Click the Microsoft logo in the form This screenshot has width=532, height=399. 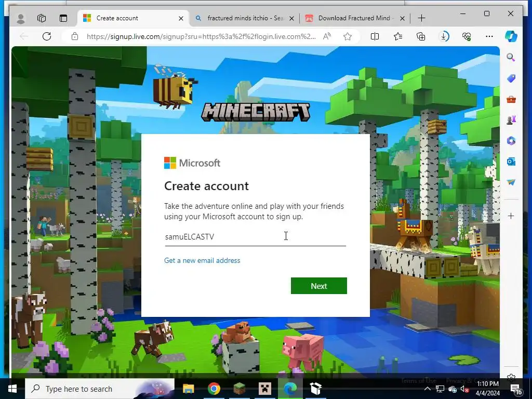[x=192, y=163]
